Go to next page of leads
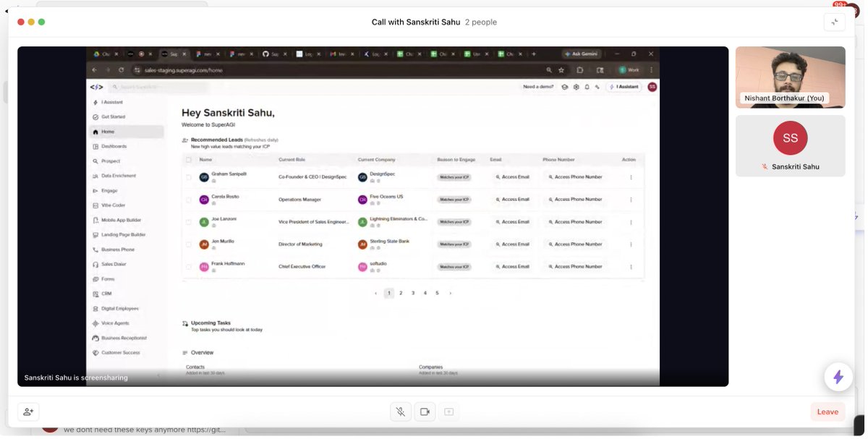 coord(450,293)
